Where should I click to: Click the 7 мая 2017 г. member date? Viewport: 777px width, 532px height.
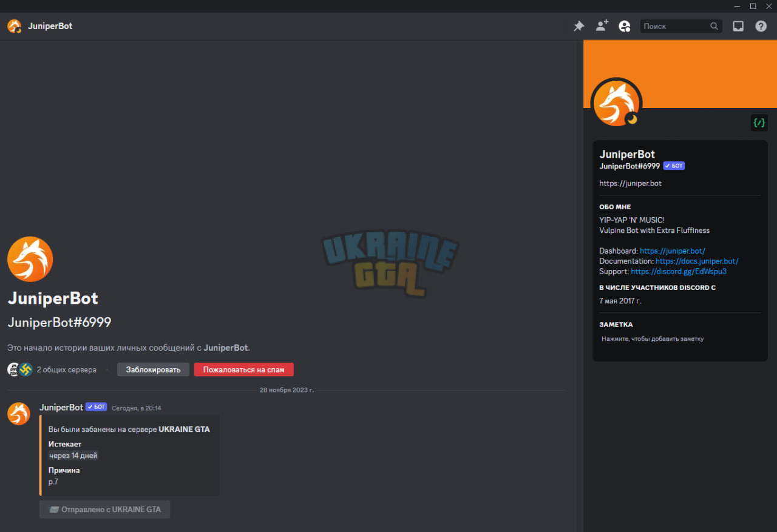pyautogui.click(x=620, y=300)
